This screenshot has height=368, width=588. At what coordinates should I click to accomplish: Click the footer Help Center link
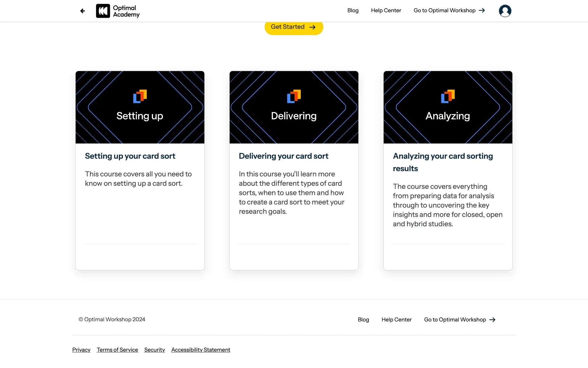point(396,320)
